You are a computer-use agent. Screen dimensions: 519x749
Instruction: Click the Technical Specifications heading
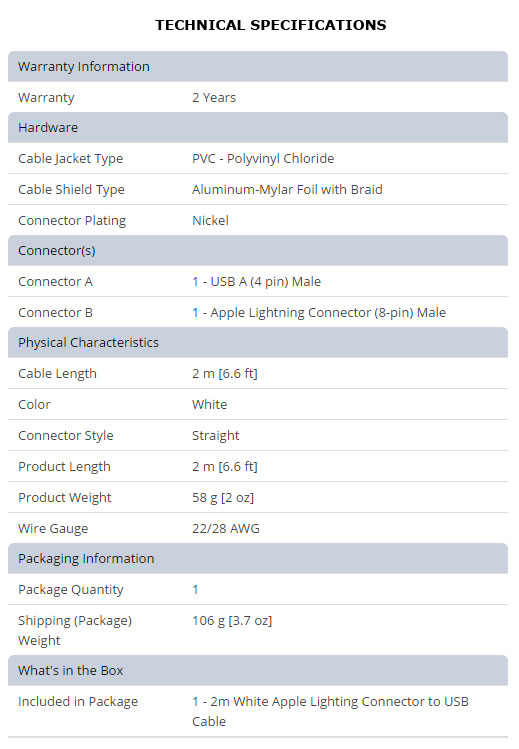pos(271,25)
